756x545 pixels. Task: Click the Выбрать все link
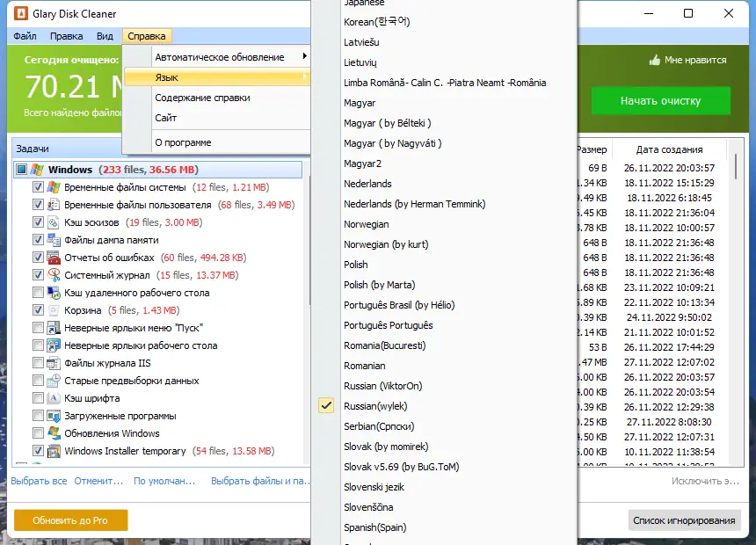39,481
